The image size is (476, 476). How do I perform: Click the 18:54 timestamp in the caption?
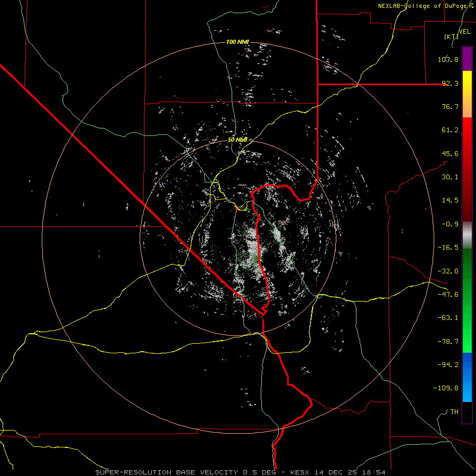pos(375,472)
